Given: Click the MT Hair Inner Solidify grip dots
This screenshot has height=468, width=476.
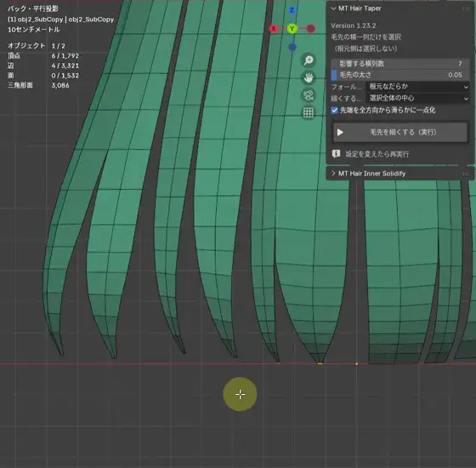Looking at the screenshot, I should pyautogui.click(x=466, y=174).
